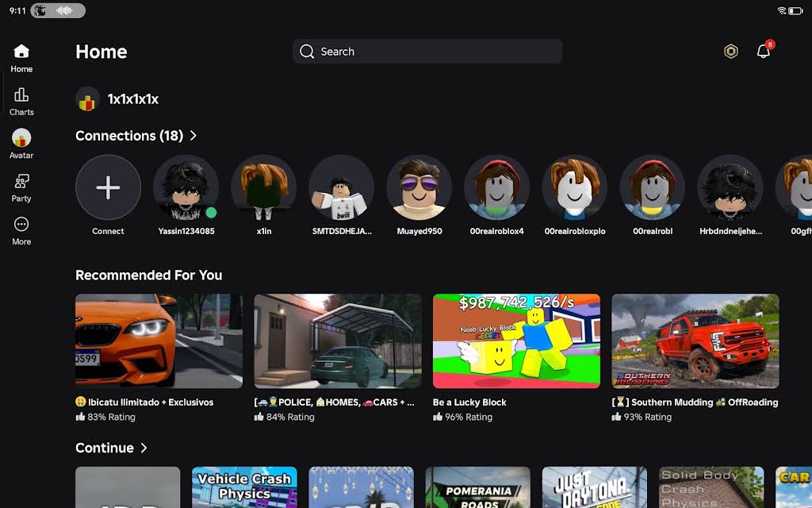Click the 9:11 clock in status bar
The height and width of the screenshot is (508, 812).
pos(17,10)
